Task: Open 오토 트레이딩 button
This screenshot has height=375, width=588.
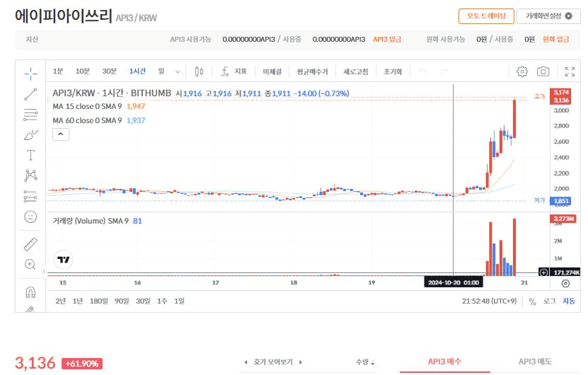Action: click(x=486, y=16)
